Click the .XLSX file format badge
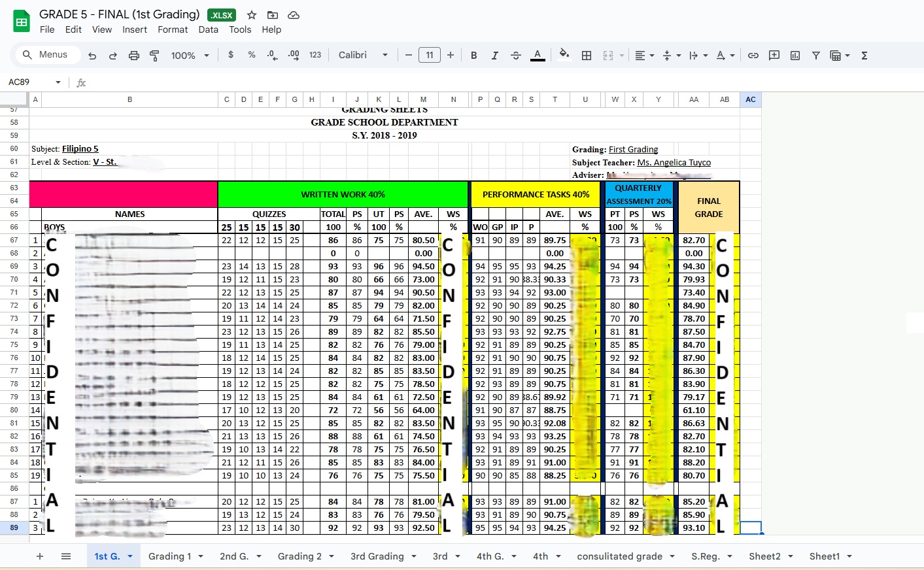This screenshot has width=924, height=570. point(222,15)
